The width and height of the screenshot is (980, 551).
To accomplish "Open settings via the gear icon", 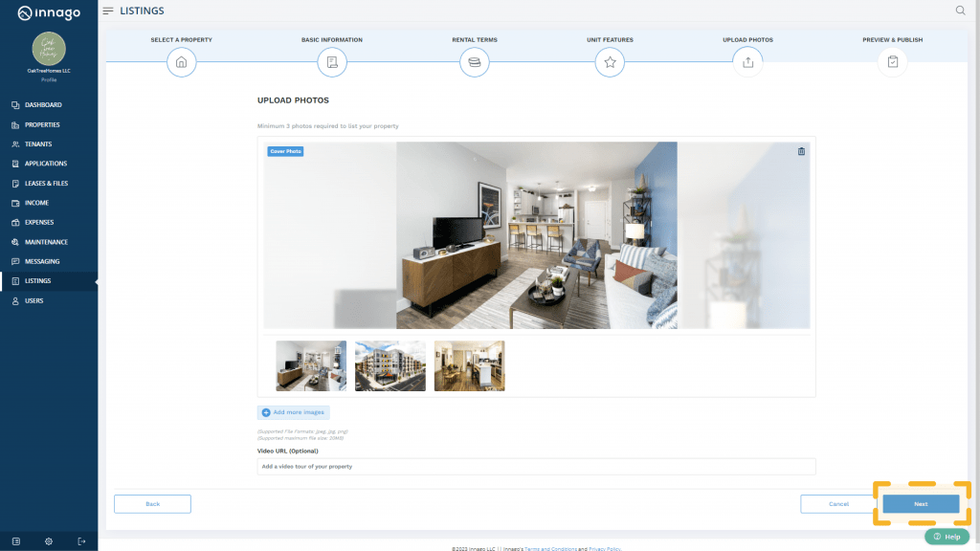I will pos(49,541).
